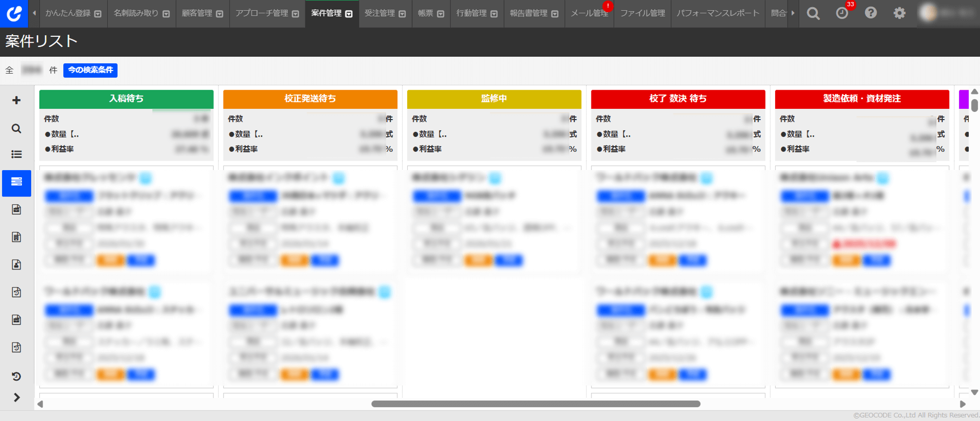Open dropdown arrow beside かんたん登録
Screen dimensions: 980x421
pos(98,14)
